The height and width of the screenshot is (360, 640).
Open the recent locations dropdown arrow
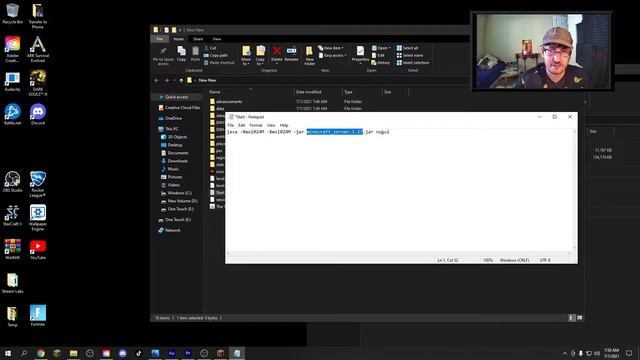pos(174,80)
